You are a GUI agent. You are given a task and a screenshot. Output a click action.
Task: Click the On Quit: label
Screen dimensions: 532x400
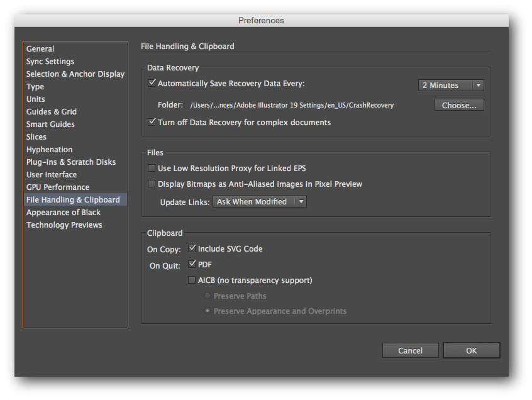coord(165,265)
